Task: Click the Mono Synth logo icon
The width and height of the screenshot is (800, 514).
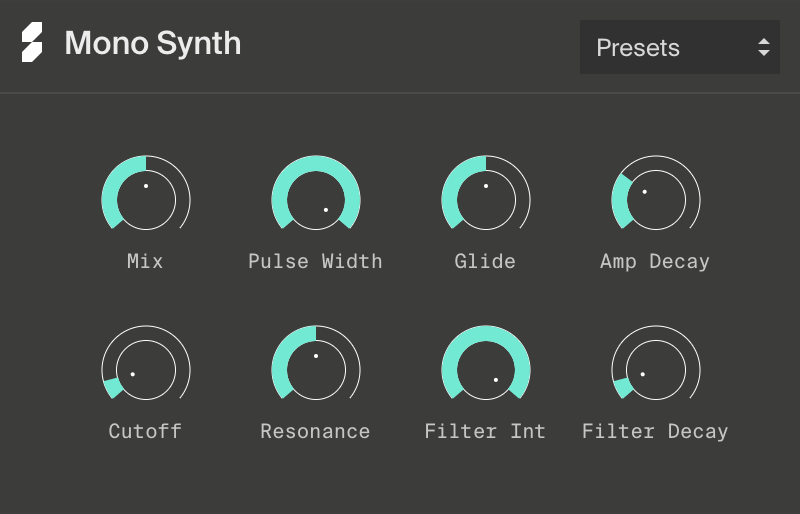Action: 32,42
